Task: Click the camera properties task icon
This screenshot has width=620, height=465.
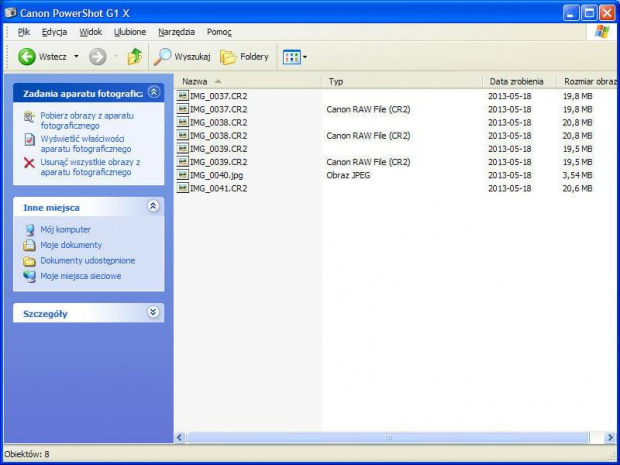Action: [29, 140]
